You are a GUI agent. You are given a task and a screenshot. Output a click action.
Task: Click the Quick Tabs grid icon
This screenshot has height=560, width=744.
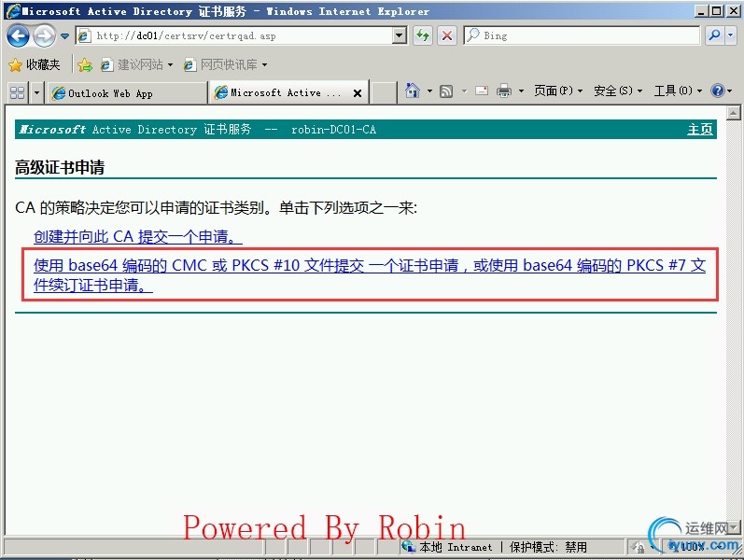17,92
